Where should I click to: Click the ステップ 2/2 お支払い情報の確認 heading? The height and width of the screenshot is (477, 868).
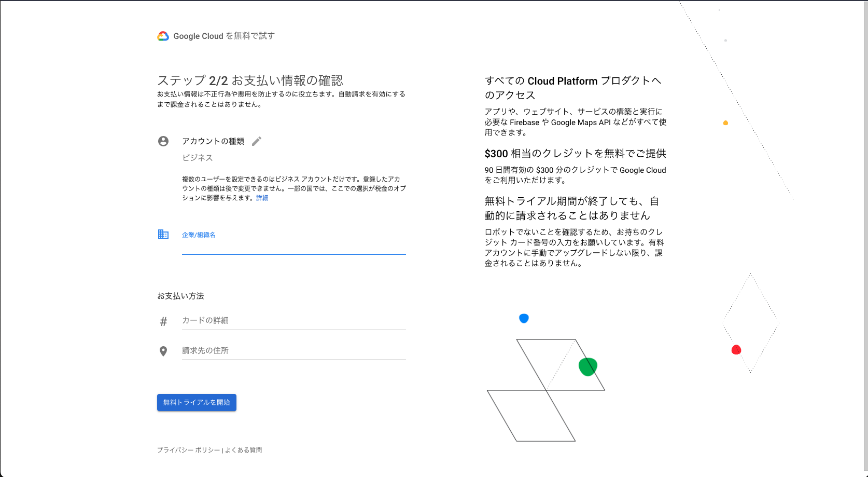tap(250, 80)
